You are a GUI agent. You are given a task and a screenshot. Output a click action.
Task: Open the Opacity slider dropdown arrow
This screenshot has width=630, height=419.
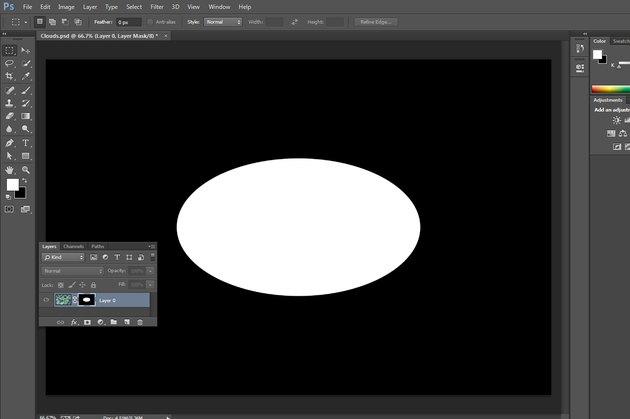pos(150,271)
